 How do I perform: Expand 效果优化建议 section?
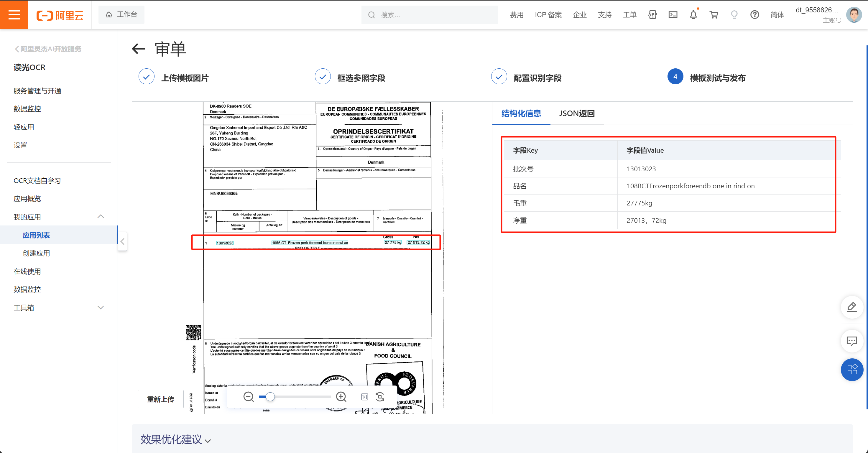point(175,439)
